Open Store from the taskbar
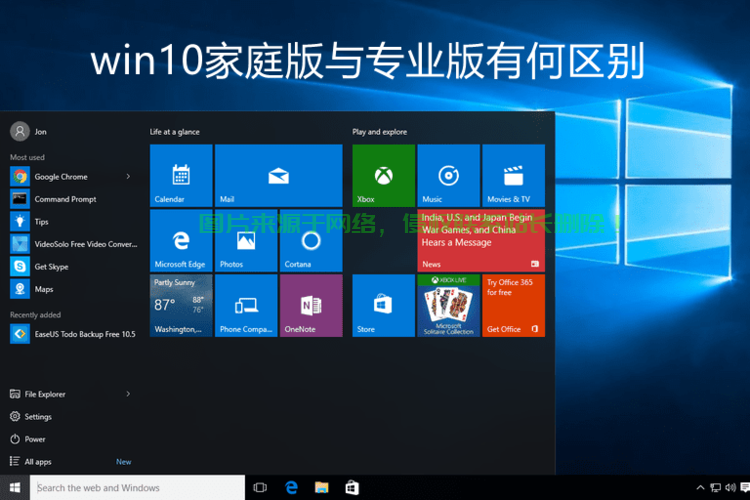This screenshot has height=500, width=750. [x=352, y=488]
